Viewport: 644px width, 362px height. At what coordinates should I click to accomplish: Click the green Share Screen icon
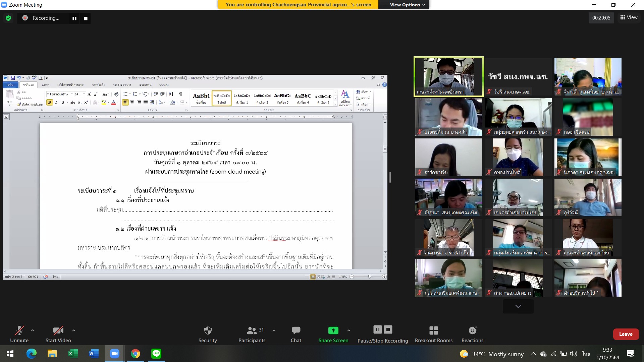tap(333, 330)
